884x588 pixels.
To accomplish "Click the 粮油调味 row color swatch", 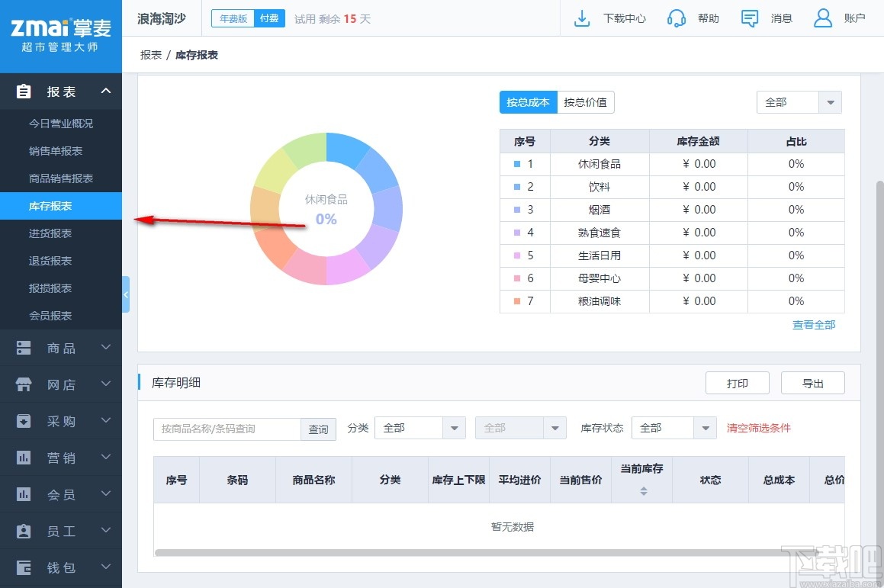I will point(517,301).
